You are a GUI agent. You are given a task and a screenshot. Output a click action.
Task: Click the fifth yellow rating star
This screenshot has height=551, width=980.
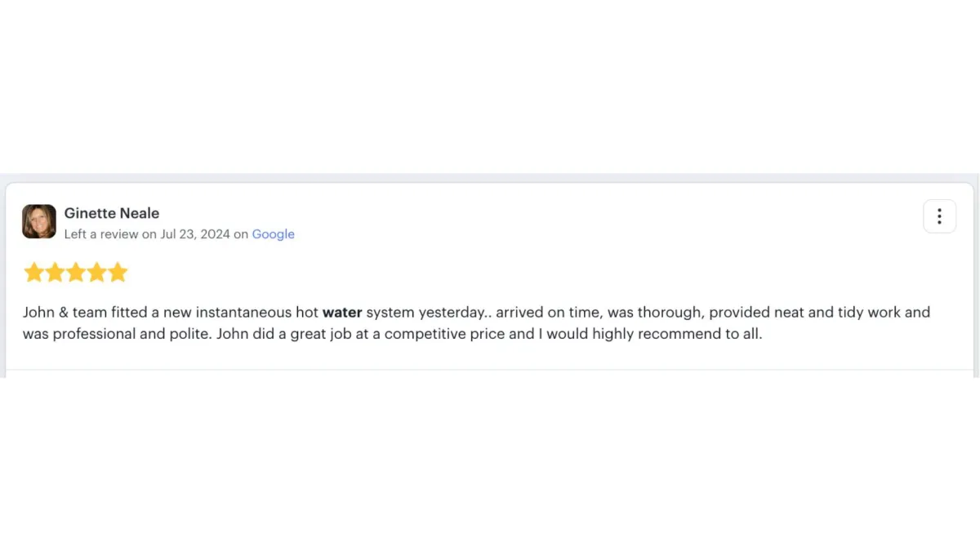[118, 273]
